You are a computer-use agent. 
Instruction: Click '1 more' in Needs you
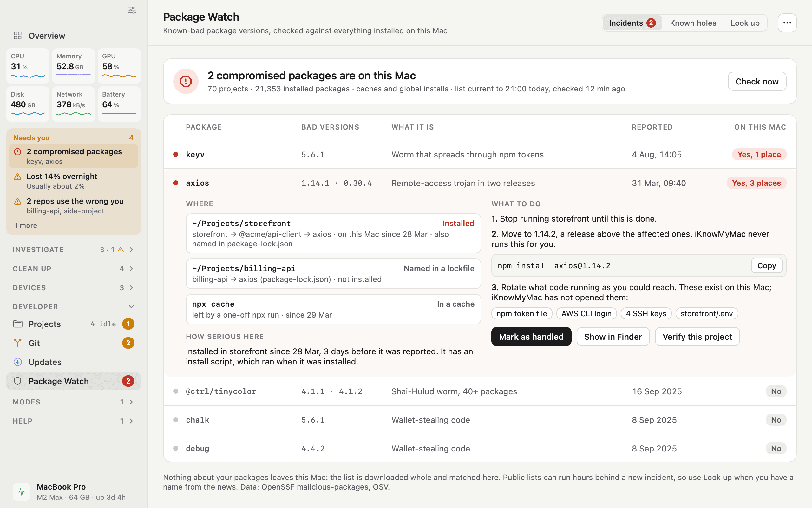(x=26, y=225)
